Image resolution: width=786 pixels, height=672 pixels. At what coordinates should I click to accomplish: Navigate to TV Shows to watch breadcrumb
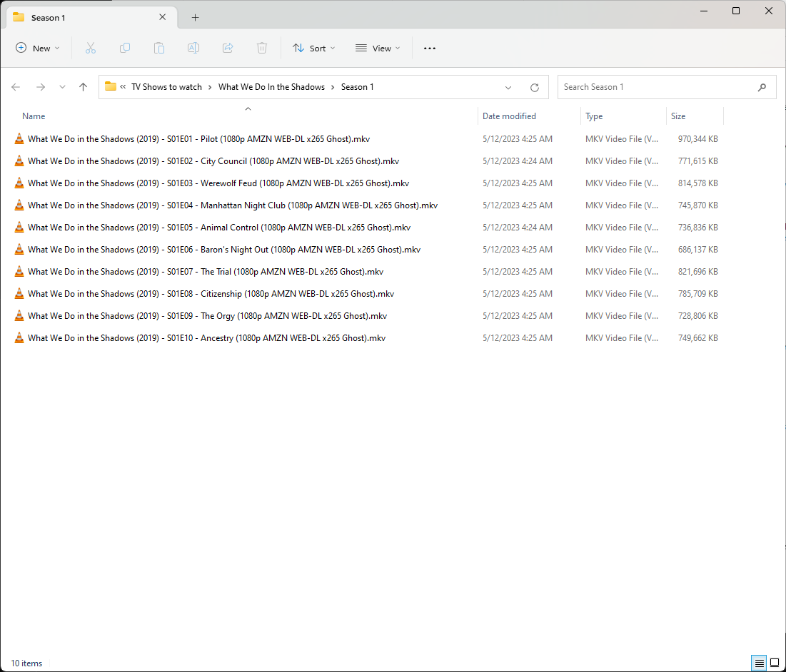(166, 86)
